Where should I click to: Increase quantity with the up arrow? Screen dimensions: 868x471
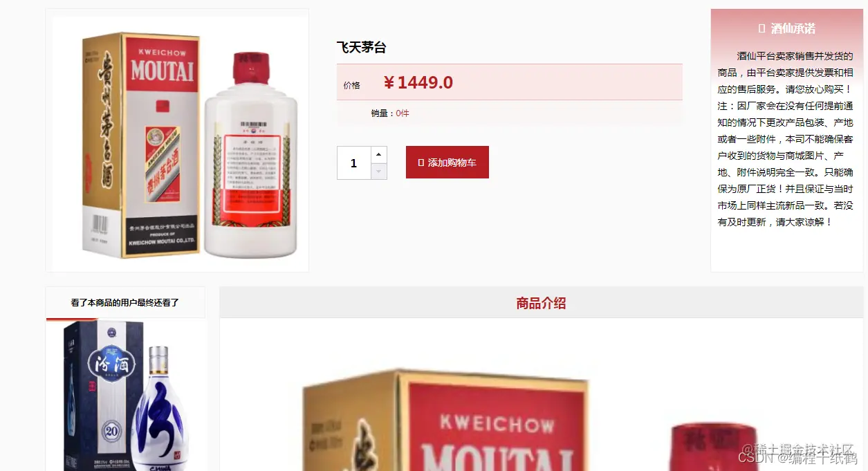(x=379, y=154)
